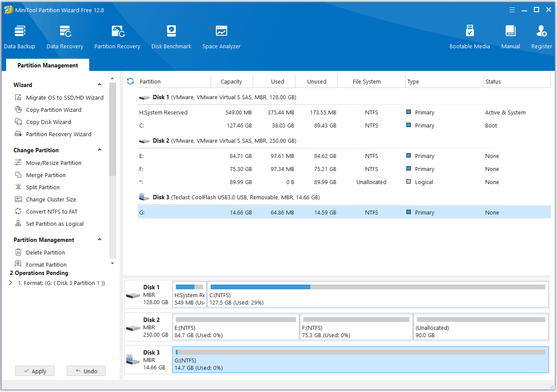
Task: Collapse the Wizard section
Action: tap(100, 85)
